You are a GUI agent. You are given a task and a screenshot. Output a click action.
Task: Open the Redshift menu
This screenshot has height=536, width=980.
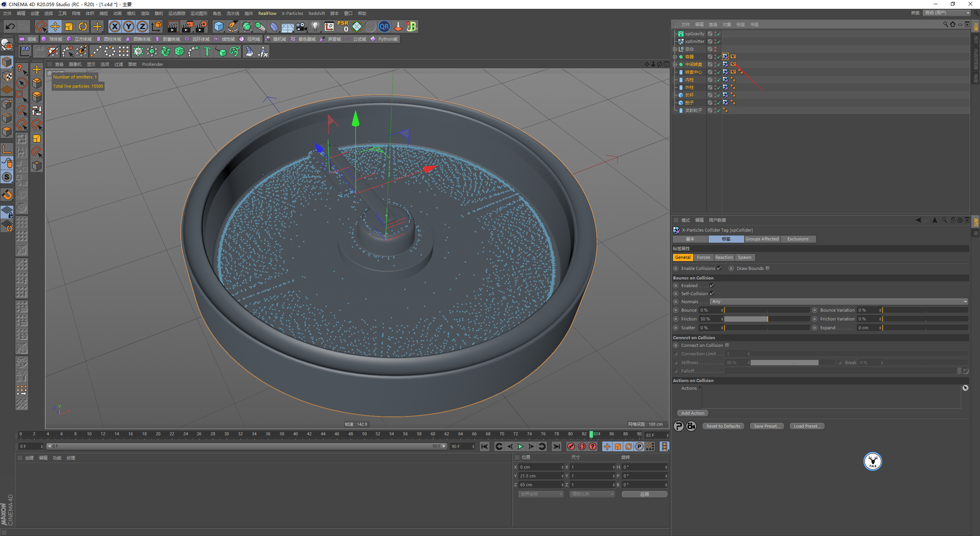click(317, 13)
